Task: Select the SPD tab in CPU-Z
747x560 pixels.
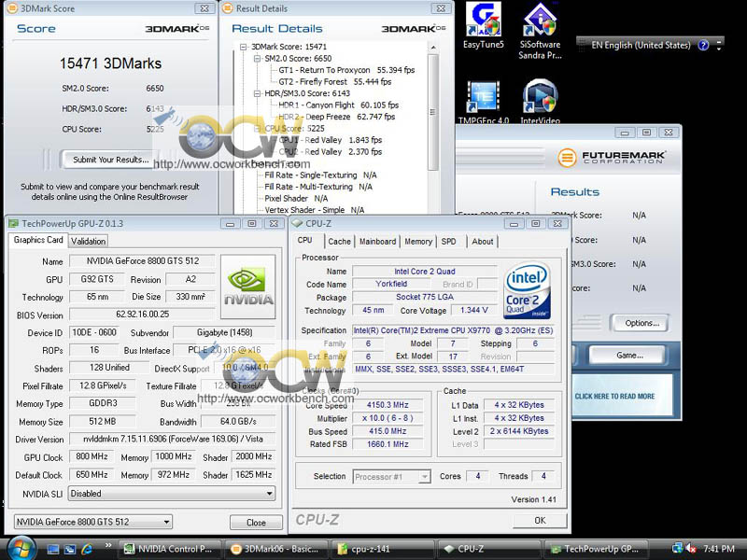Action: pos(449,242)
